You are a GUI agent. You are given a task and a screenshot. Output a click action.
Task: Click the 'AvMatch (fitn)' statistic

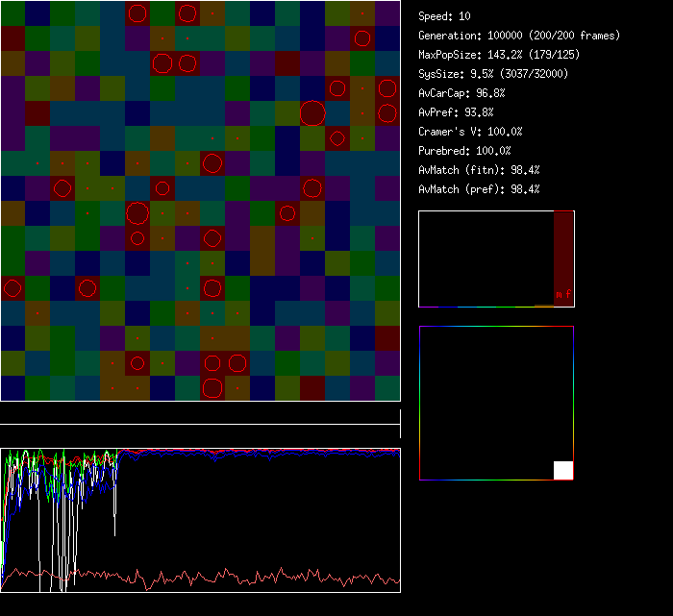479,170
